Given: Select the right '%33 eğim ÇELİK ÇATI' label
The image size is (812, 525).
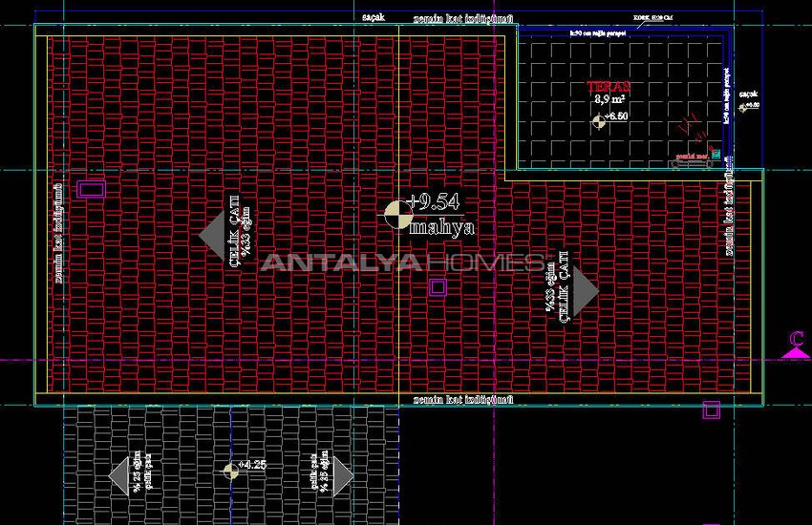Looking at the screenshot, I should point(557,287).
